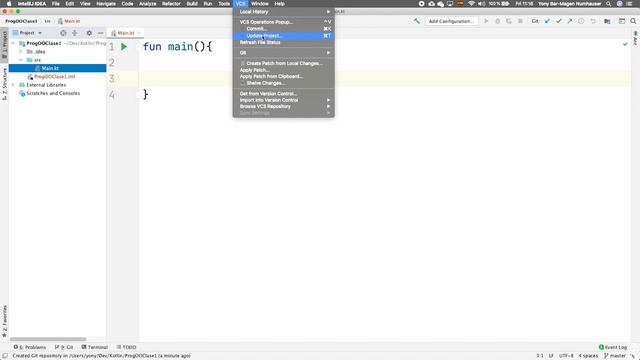
Task: Open the Event Log
Action: [613, 347]
